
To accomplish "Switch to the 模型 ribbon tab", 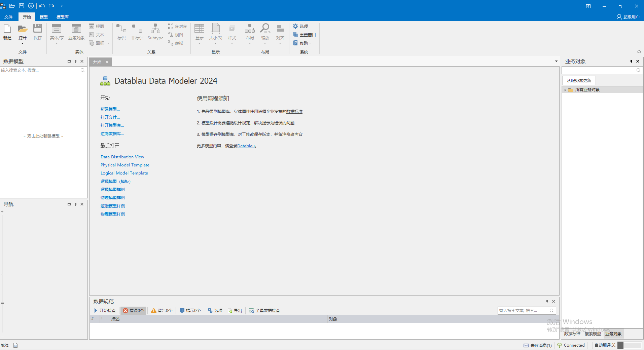I will [x=44, y=17].
